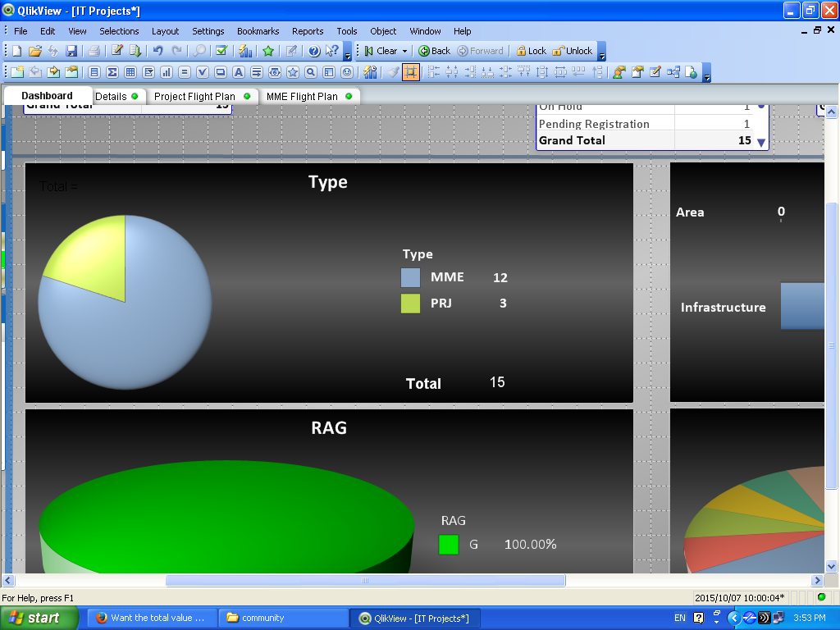840x630 pixels.
Task: Click the Save document icon
Action: click(71, 51)
